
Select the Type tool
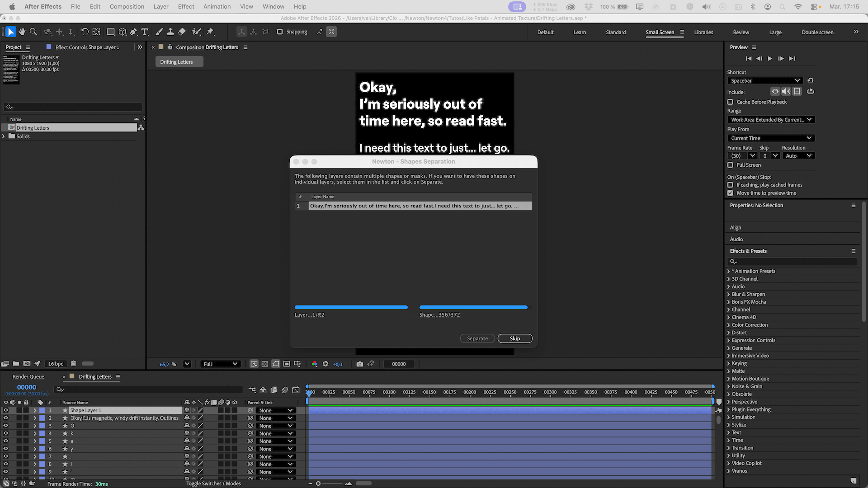pyautogui.click(x=145, y=32)
